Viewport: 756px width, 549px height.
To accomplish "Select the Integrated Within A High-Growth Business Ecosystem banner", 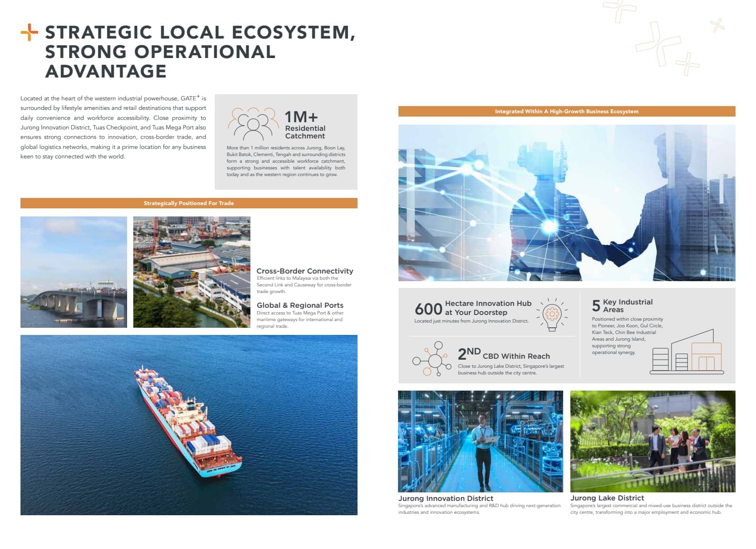I will (567, 111).
